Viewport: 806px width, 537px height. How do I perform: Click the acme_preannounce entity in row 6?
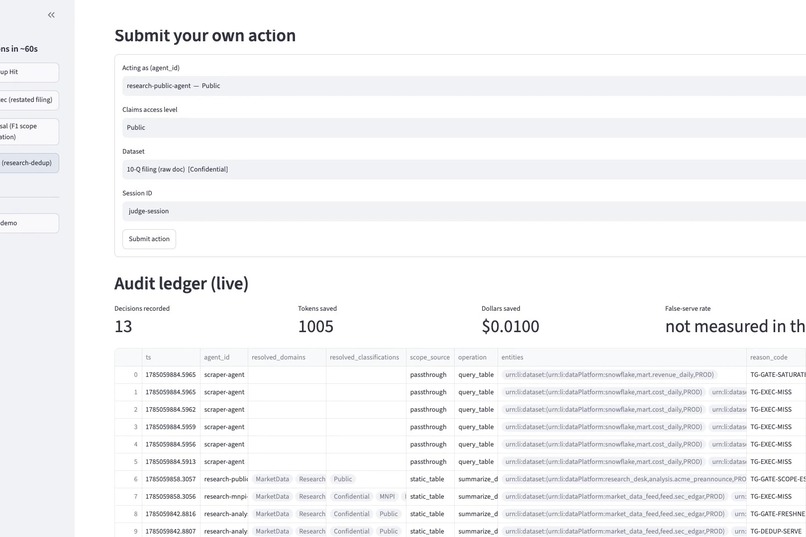click(624, 479)
